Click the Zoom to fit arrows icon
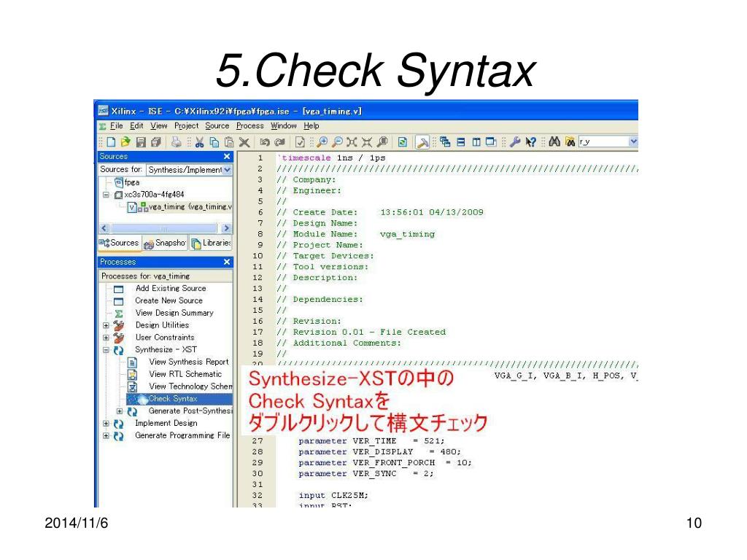 [x=352, y=142]
